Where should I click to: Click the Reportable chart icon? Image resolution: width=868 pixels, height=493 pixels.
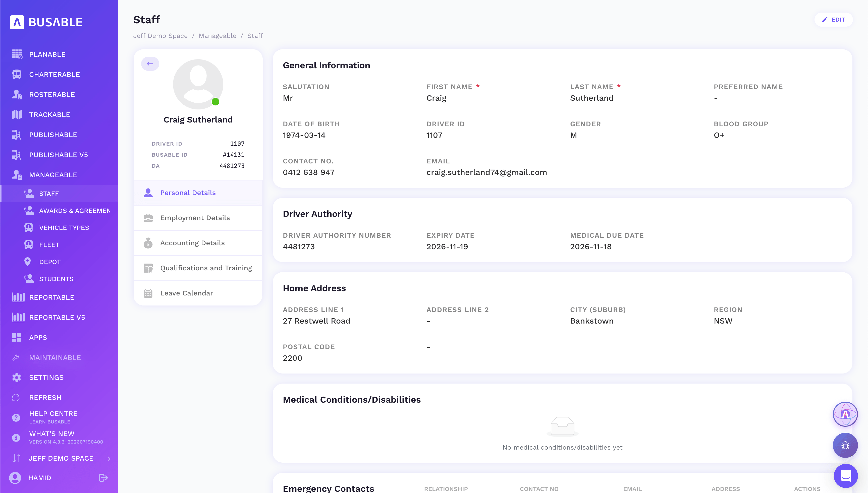coord(18,297)
